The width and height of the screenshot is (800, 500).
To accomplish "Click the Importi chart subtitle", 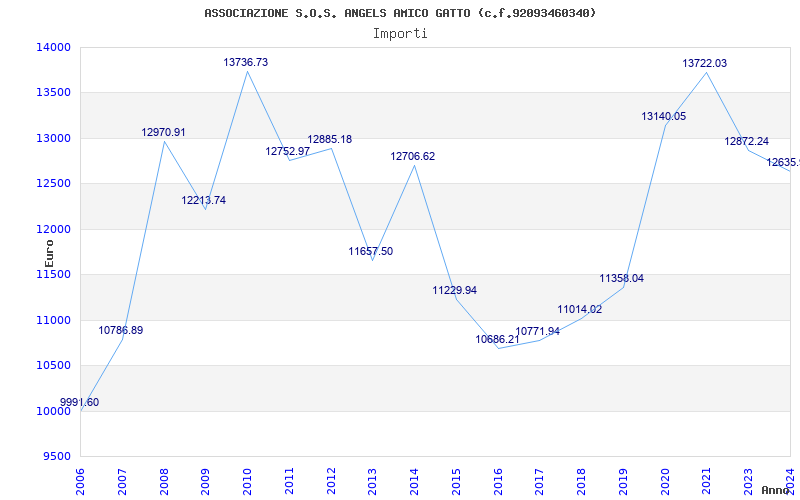I will point(400,34).
